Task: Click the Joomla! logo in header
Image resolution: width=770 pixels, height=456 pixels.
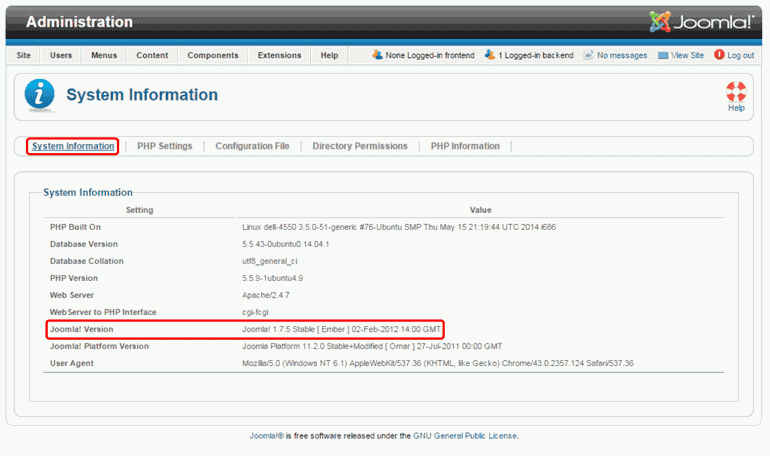Action: coord(701,22)
